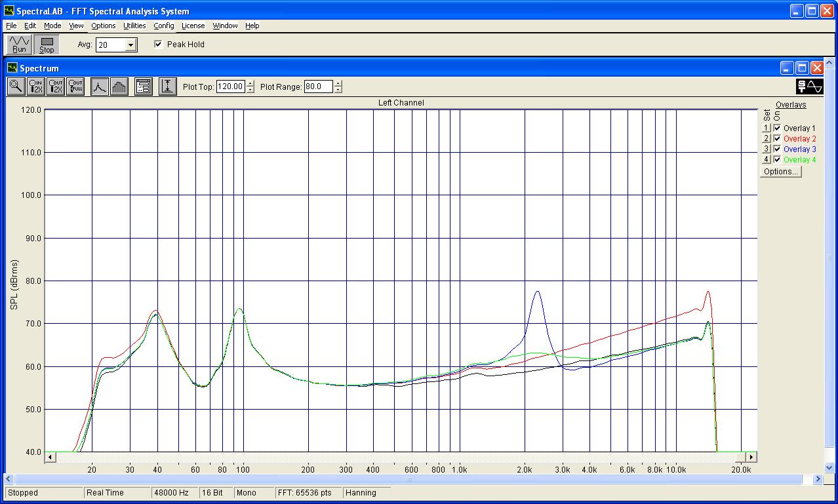This screenshot has width=838, height=504.
Task: Increase Plot Top with up arrow
Action: click(x=250, y=83)
